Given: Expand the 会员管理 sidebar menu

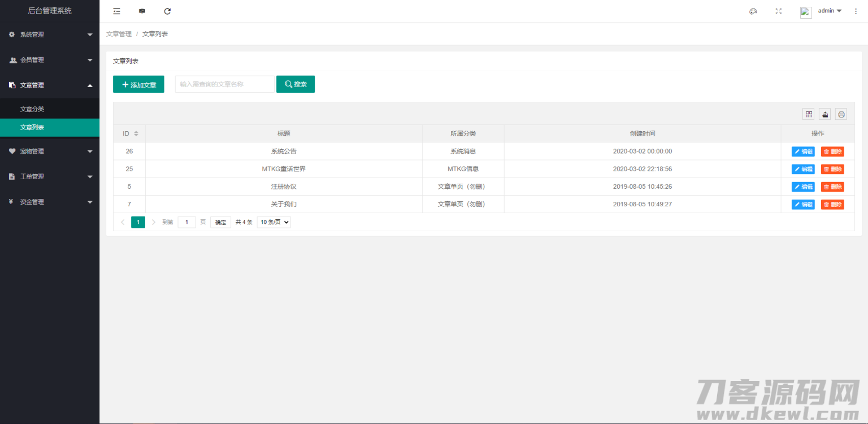Looking at the screenshot, I should coord(50,60).
